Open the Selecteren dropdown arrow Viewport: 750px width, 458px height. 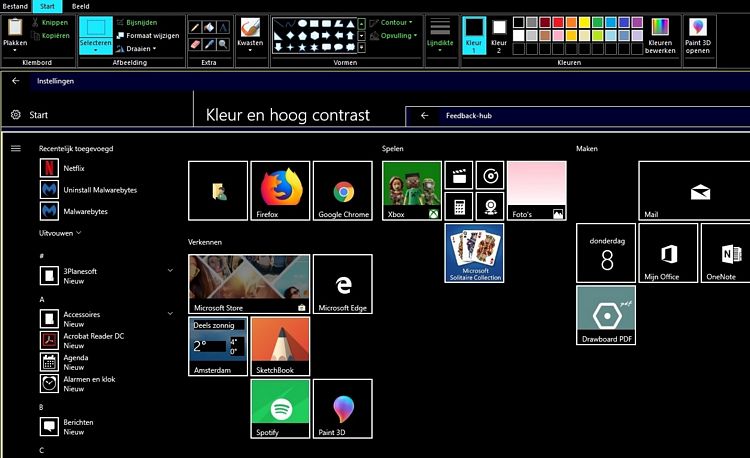click(96, 50)
